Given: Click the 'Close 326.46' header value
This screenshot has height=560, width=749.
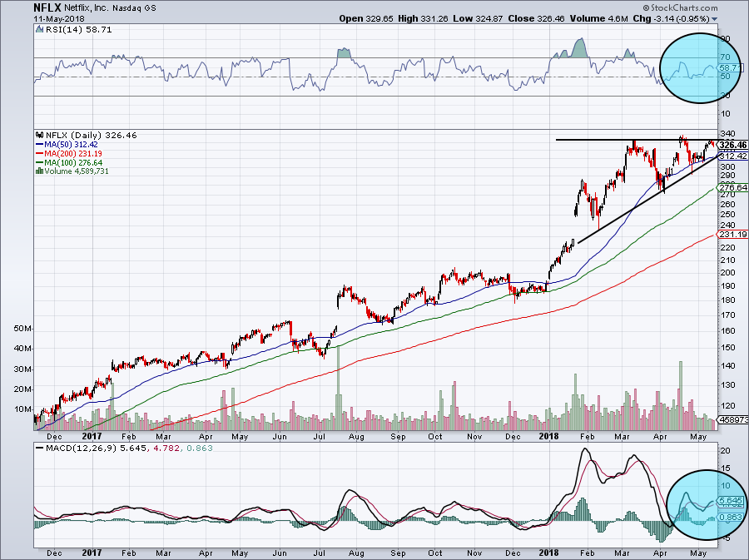Looking at the screenshot, I should (x=537, y=18).
